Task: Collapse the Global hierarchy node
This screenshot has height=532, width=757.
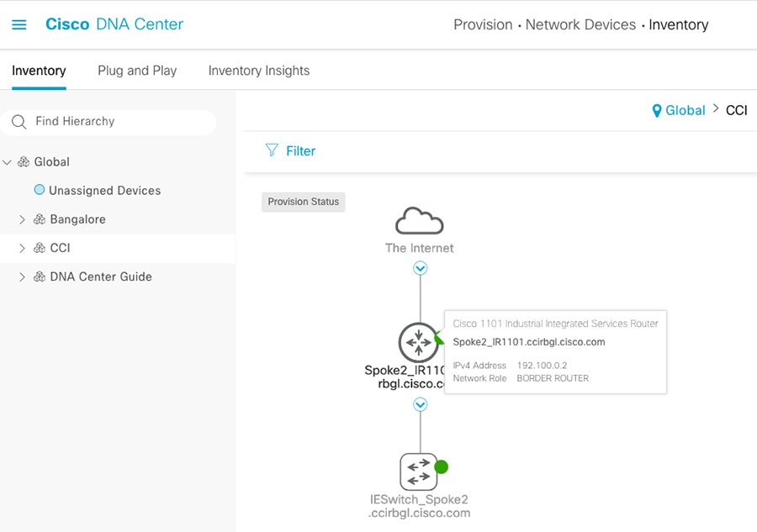Action: tap(7, 162)
